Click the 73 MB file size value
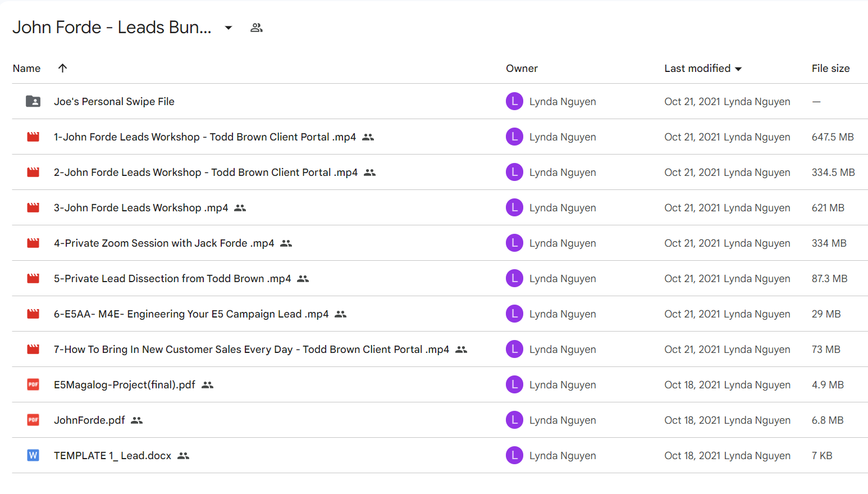Screen dimensions: 868x494 click(826, 349)
